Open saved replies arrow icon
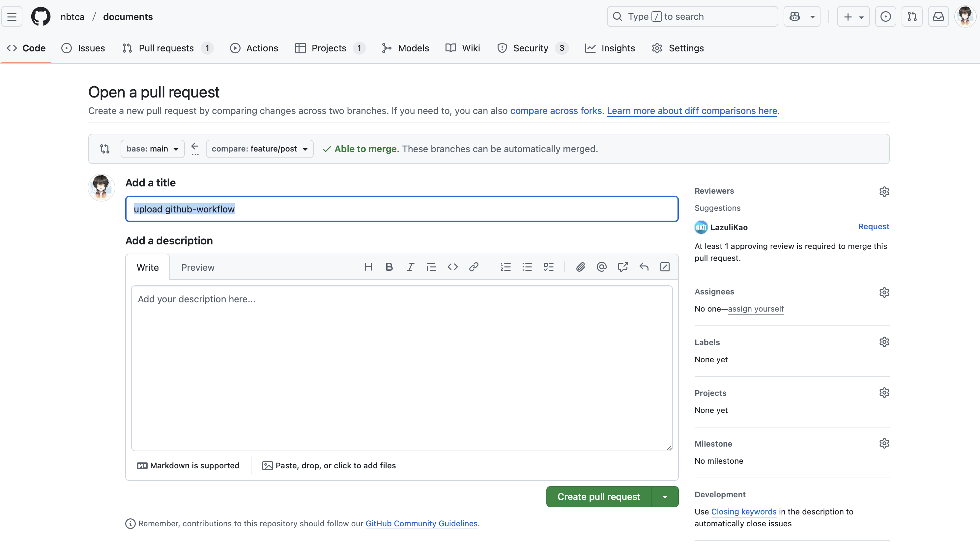Viewport: 980px width, 552px height. [644, 267]
